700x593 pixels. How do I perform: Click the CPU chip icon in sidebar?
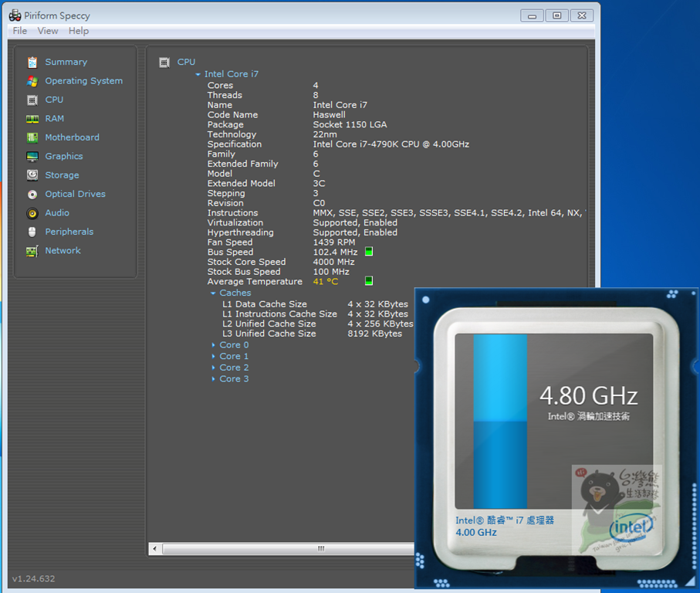(x=32, y=100)
